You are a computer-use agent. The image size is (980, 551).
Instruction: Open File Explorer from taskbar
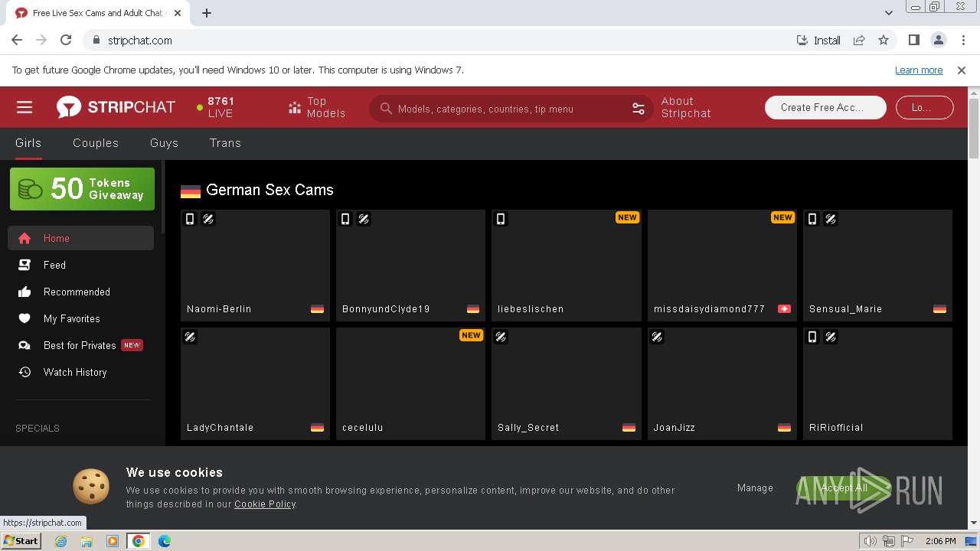click(x=87, y=541)
